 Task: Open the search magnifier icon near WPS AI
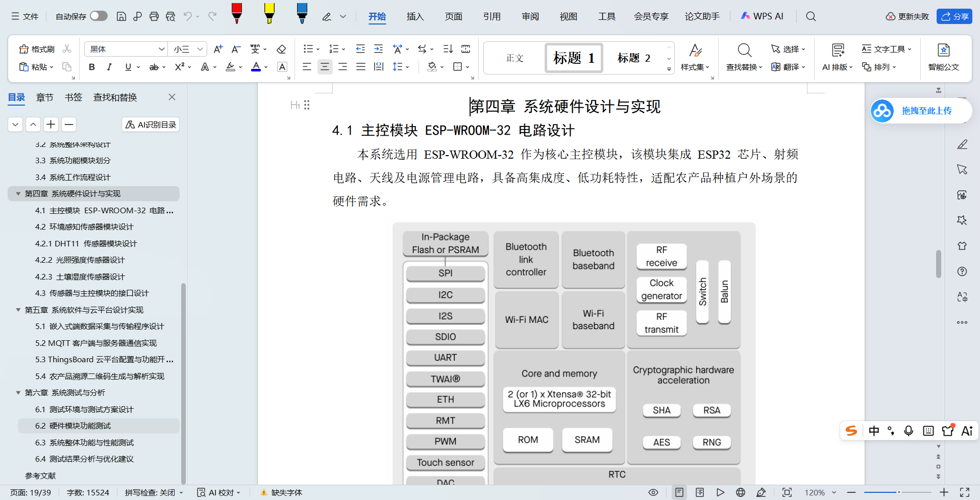811,16
